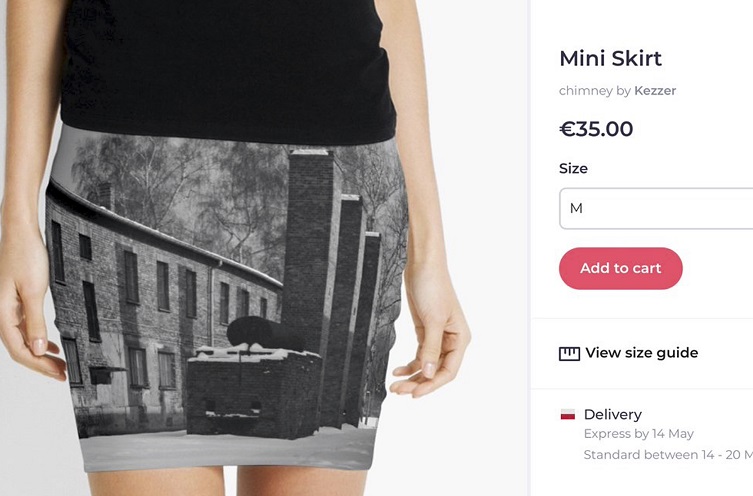
Task: Select the Mini Skirt product title
Action: point(610,58)
